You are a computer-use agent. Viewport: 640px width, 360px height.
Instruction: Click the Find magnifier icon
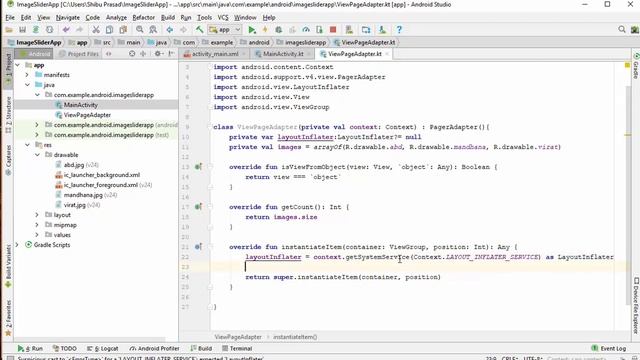[x=140, y=30]
